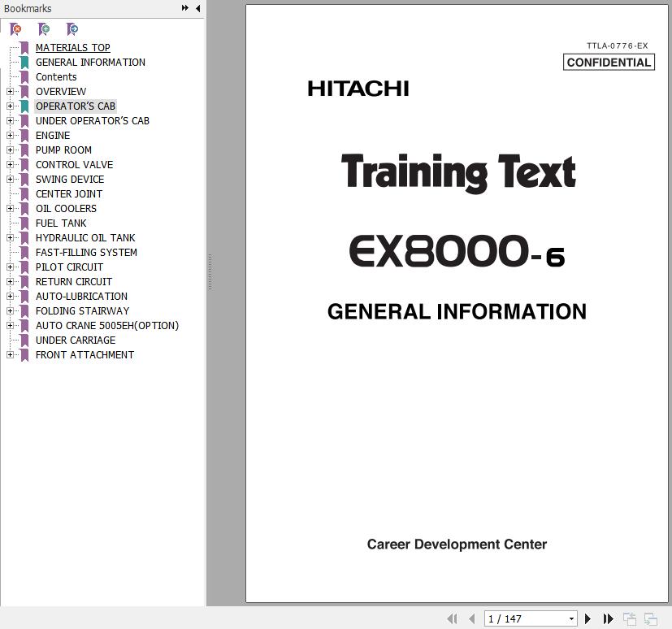The width and height of the screenshot is (672, 629).
Task: Select the SWING DEVICE bookmark label
Action: [70, 179]
